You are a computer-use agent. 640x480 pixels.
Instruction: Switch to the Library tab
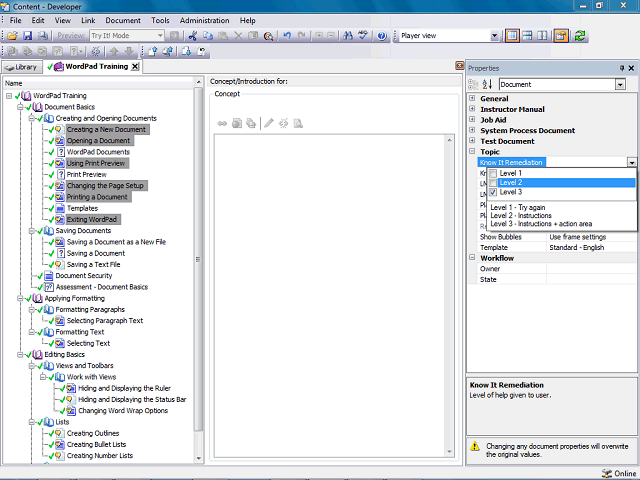pos(22,67)
